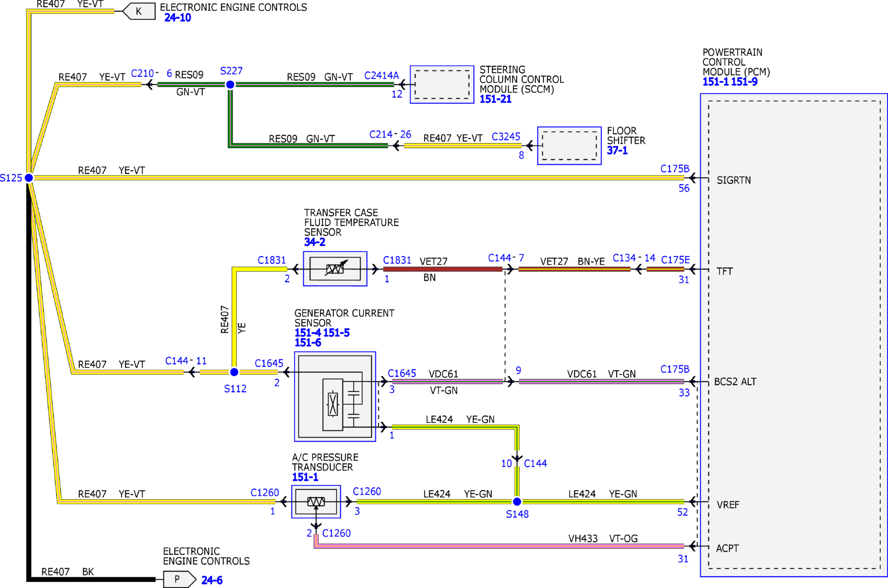Click the P off-page connector arrow
The image size is (888, 588).
coord(179,579)
